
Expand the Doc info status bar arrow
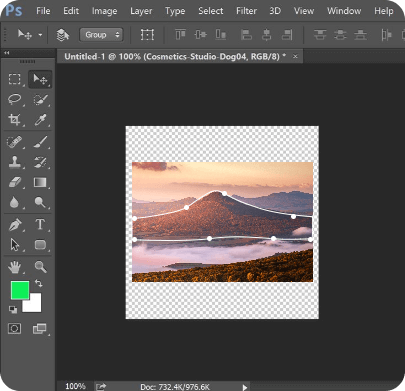pos(245,387)
